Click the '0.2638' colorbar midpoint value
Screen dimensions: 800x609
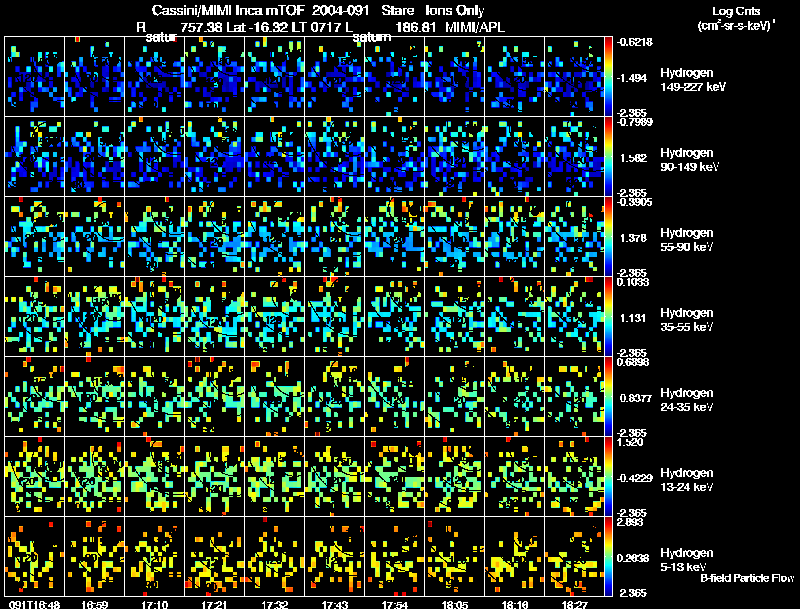pos(633,559)
